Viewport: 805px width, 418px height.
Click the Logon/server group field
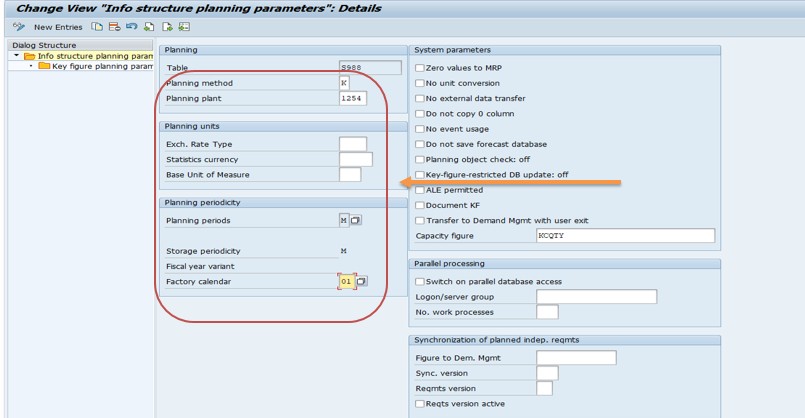[597, 296]
